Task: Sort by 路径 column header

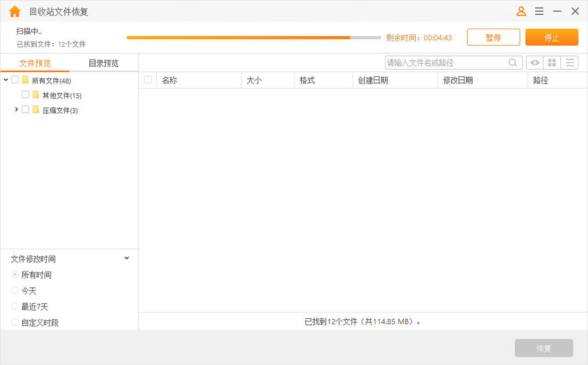Action: coord(558,80)
